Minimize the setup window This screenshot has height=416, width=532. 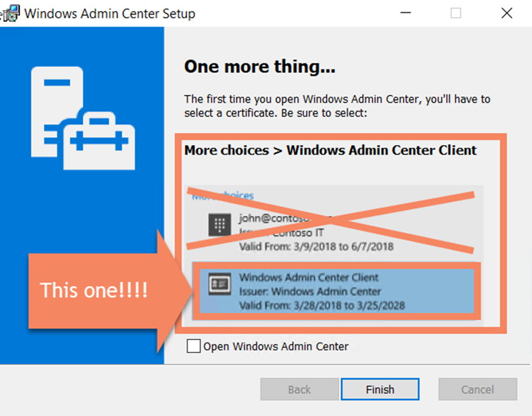point(405,13)
